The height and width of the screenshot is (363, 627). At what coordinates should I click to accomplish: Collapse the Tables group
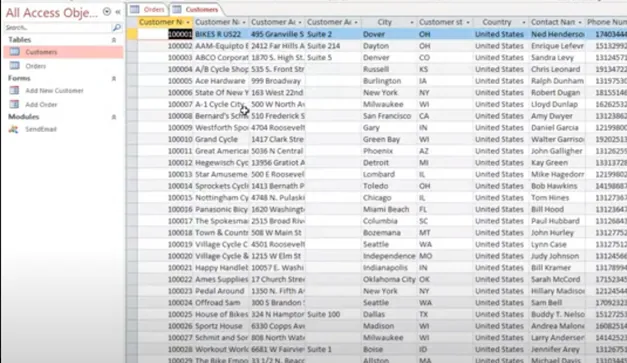pyautogui.click(x=114, y=40)
